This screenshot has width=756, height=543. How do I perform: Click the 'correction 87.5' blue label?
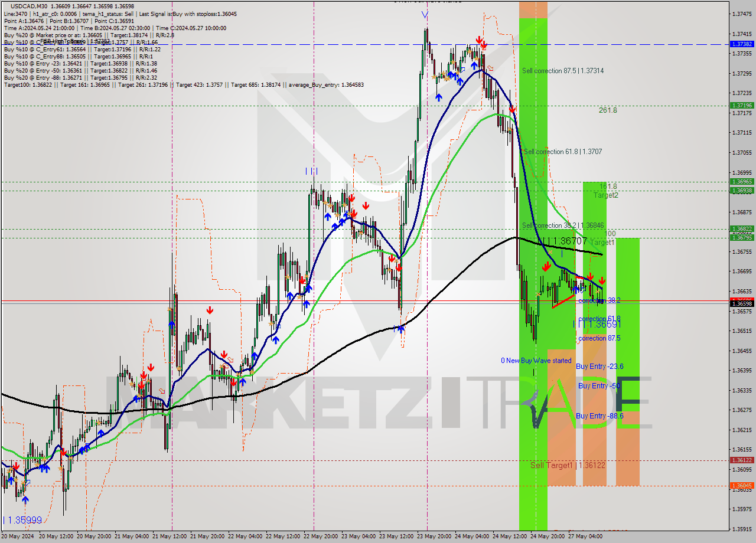(x=599, y=338)
